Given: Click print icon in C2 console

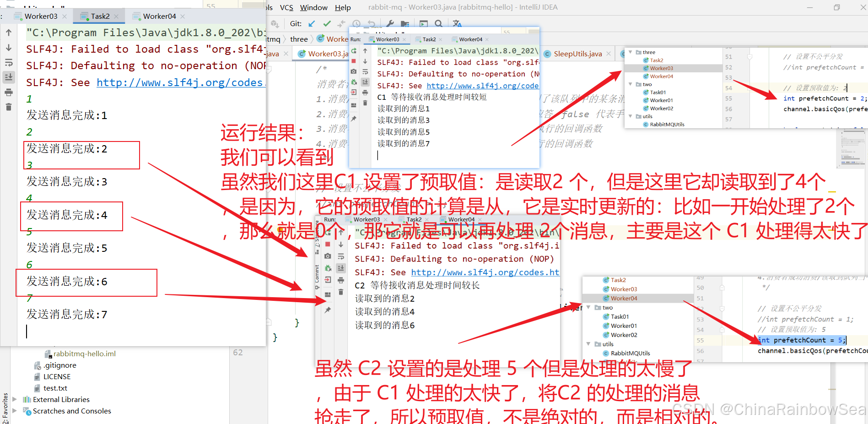Looking at the screenshot, I should click(x=341, y=280).
